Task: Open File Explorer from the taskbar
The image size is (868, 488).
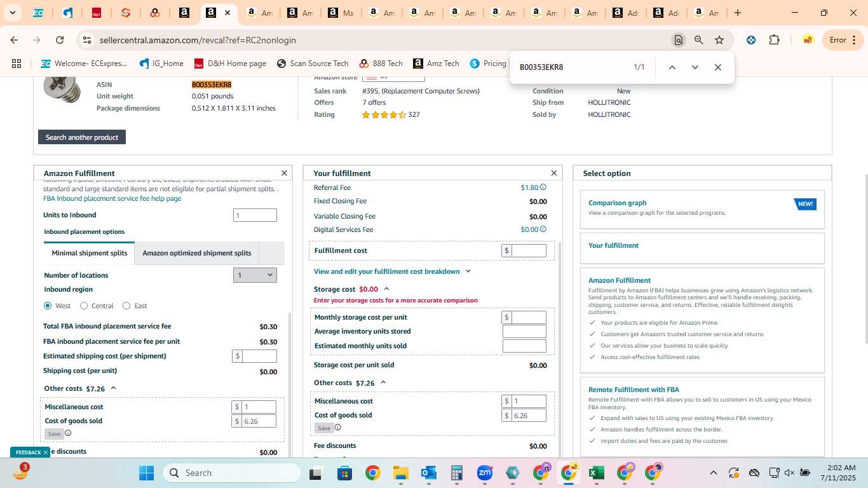Action: [x=400, y=473]
